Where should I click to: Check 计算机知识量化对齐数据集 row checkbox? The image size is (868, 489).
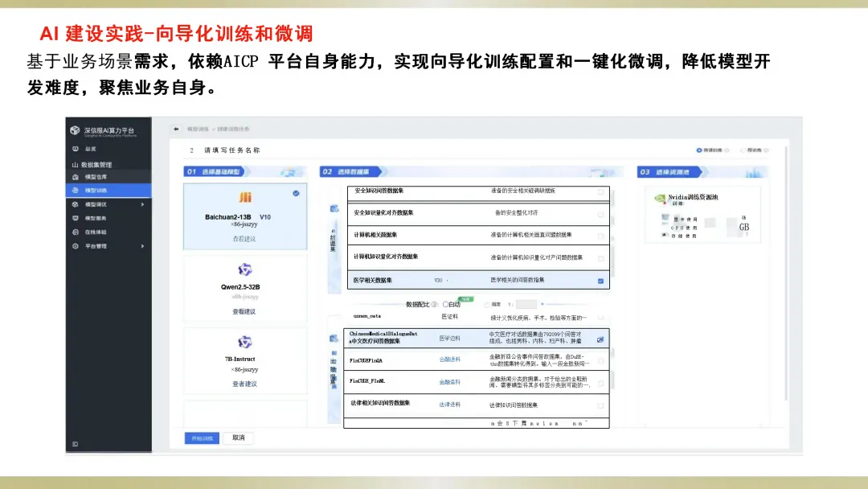[x=600, y=259]
